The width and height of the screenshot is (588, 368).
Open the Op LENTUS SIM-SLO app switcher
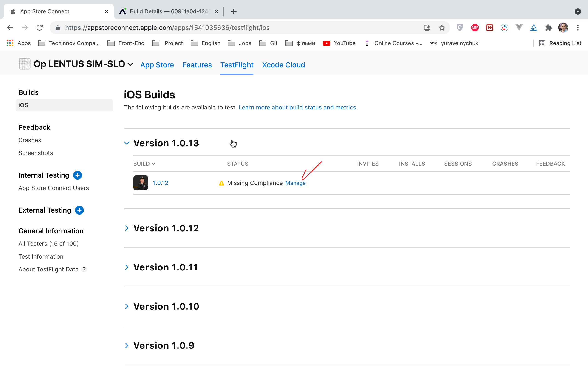point(83,64)
